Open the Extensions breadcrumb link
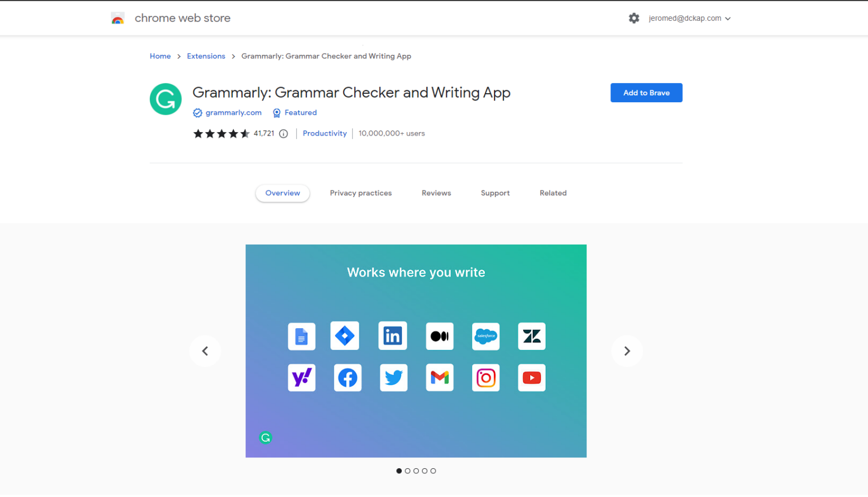 pos(206,56)
